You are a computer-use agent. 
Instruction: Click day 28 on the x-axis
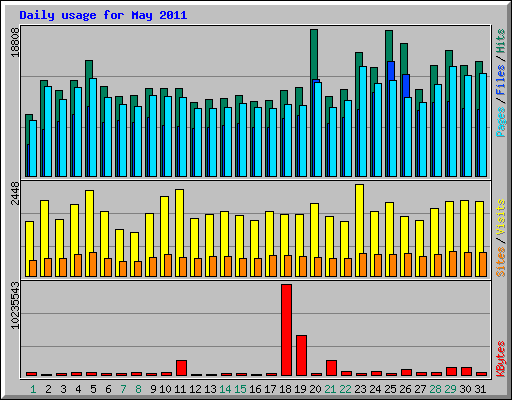pos(435,389)
